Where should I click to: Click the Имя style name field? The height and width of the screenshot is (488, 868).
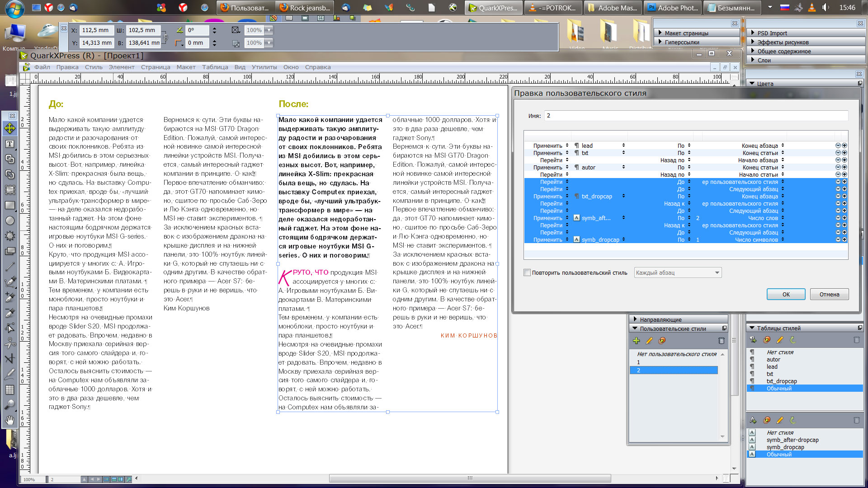coord(696,116)
